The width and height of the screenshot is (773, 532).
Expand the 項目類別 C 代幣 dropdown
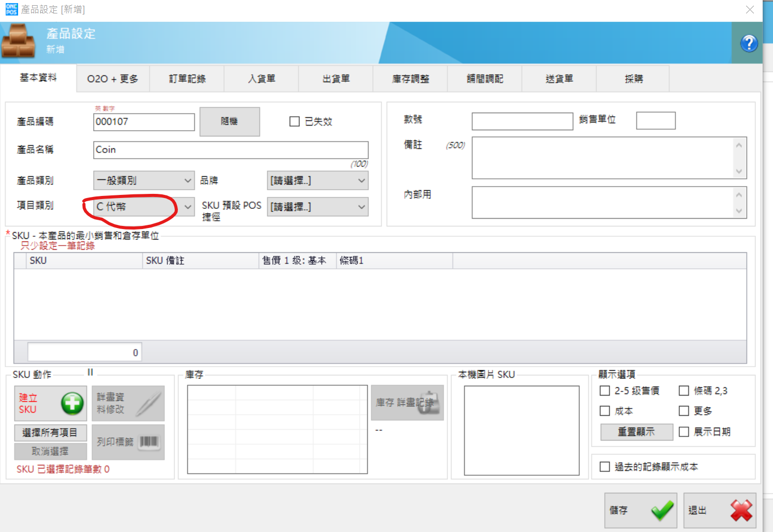144,207
